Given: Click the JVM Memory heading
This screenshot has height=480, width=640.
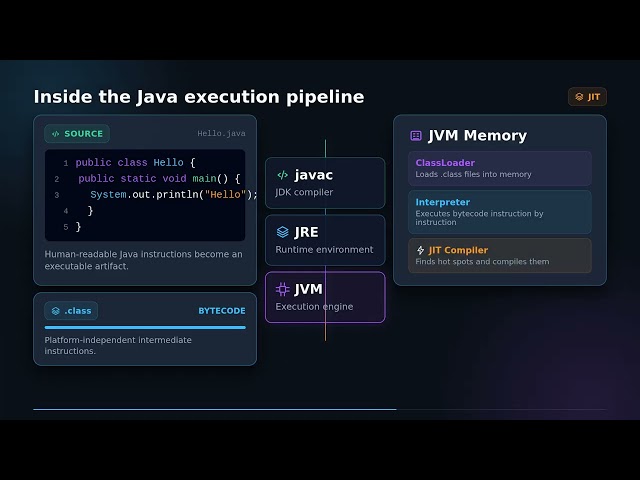Looking at the screenshot, I should 478,136.
